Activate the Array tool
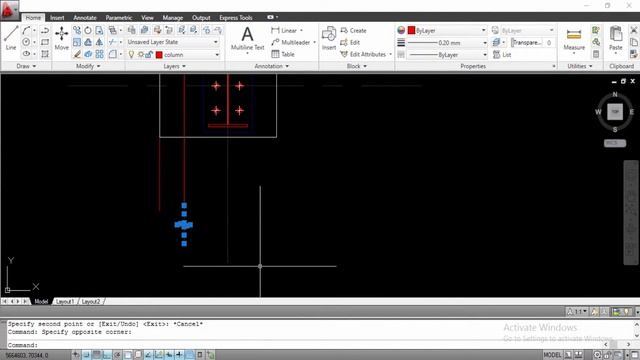Screen dimensions: 640x360 click(99, 54)
